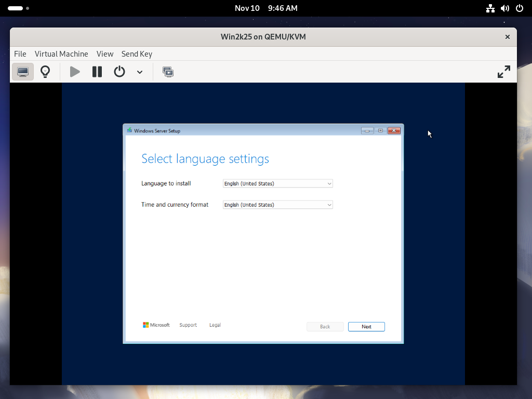Screen dimensions: 532x399
Task: Expand Time and currency format dropdown
Action: pos(277,205)
